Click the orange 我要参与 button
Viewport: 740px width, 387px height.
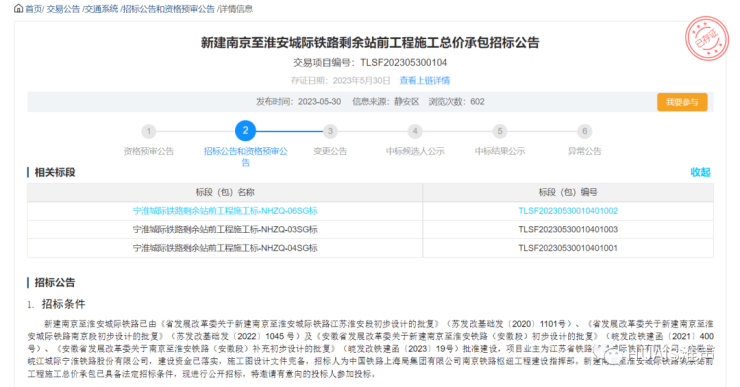pos(682,102)
